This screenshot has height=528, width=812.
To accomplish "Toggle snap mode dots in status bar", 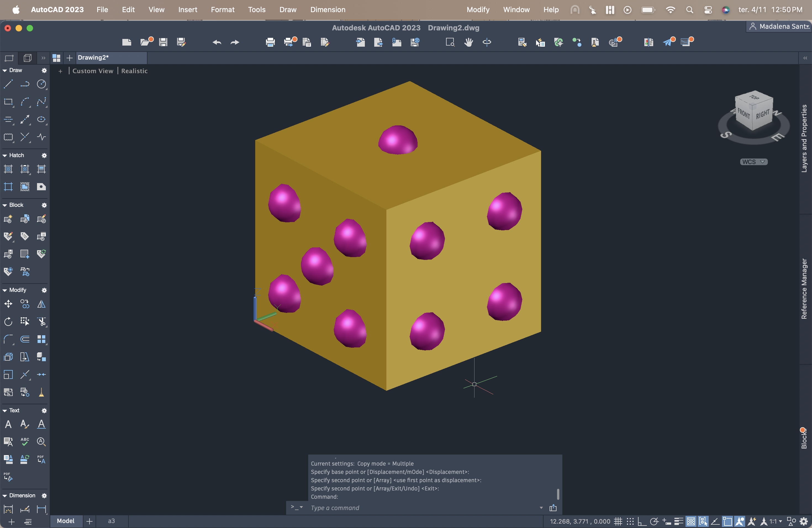I will coord(630,521).
